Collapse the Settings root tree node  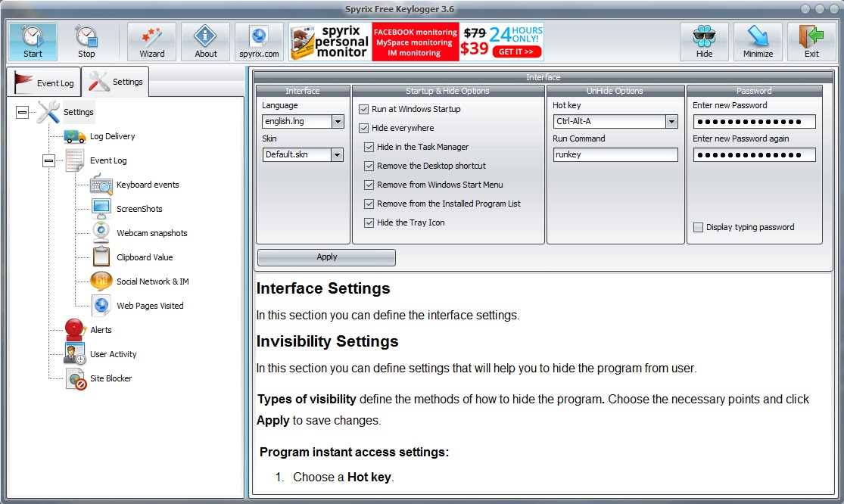pyautogui.click(x=22, y=113)
